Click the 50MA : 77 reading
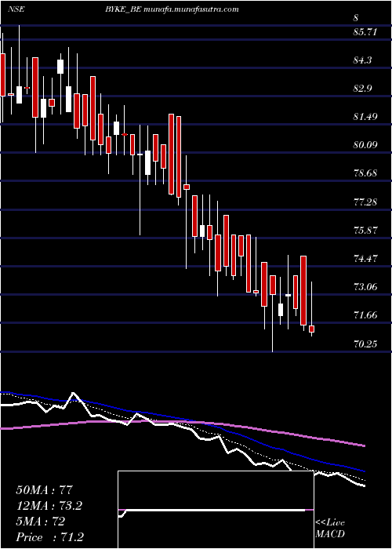This screenshot has height=549, width=392. [44, 490]
